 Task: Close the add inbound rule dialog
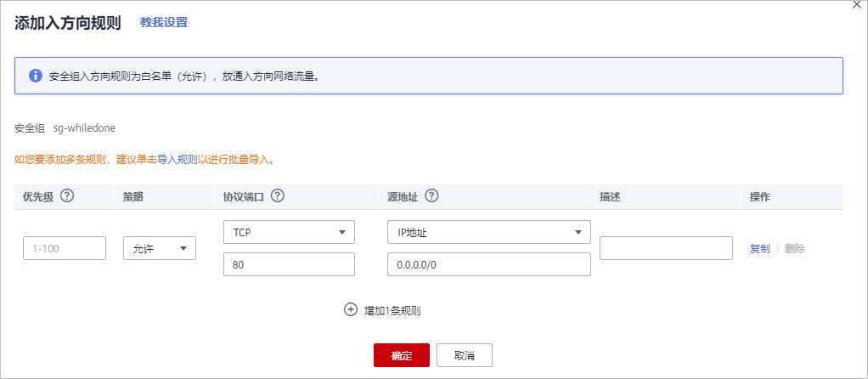pyautogui.click(x=857, y=4)
